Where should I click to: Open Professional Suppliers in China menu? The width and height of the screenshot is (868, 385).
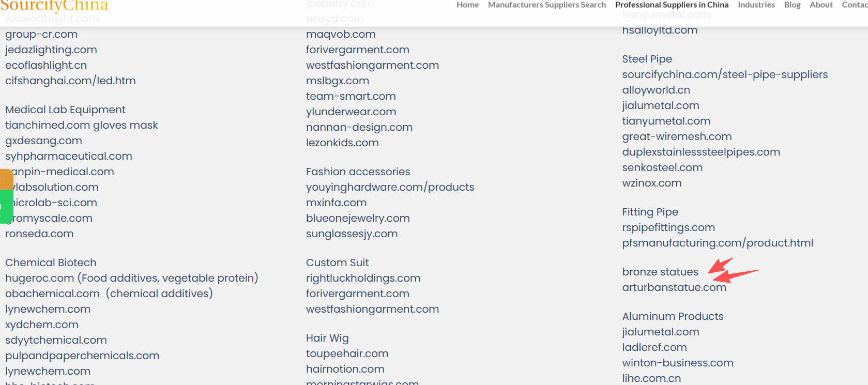pyautogui.click(x=672, y=5)
